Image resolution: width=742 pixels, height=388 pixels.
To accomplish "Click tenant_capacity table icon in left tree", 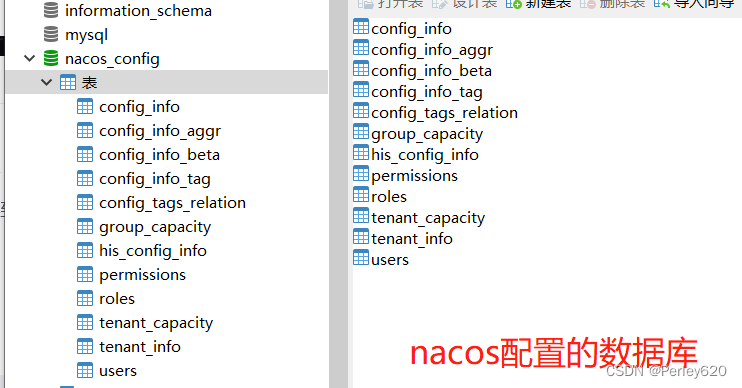I will click(x=85, y=322).
